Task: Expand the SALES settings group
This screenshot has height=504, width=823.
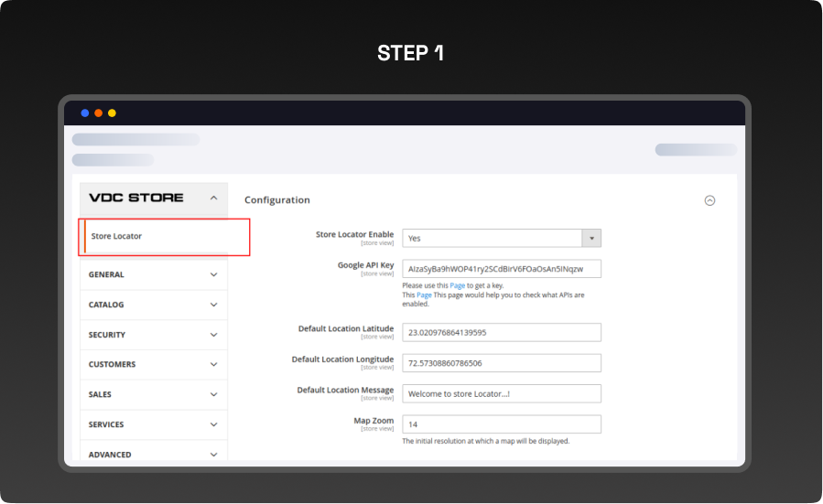Action: 153,394
